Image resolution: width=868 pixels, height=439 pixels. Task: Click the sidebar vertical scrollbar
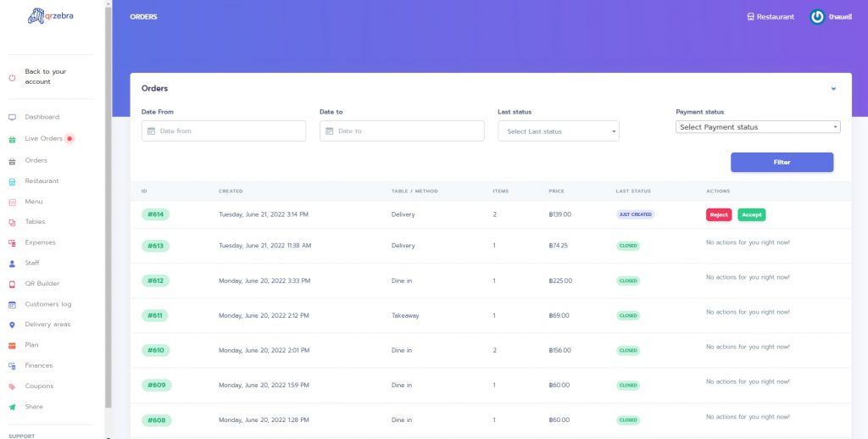pyautogui.click(x=108, y=208)
